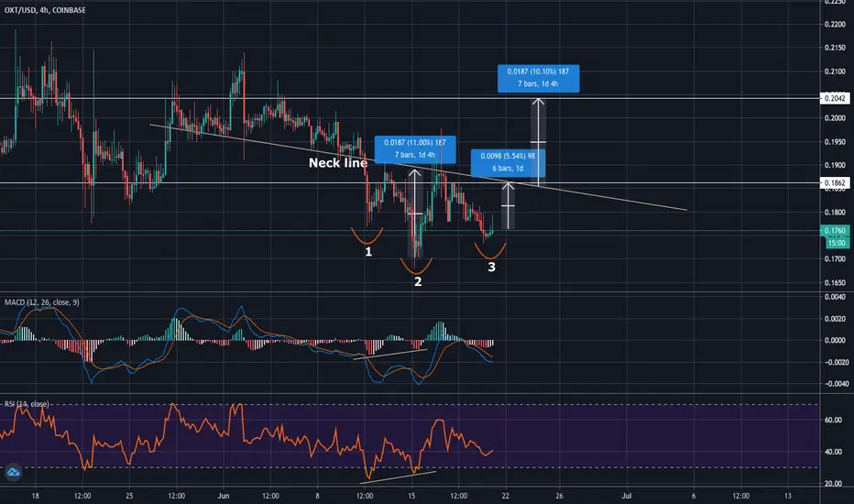
Task: Click the 0.2000 price axis value
Action: (835, 118)
